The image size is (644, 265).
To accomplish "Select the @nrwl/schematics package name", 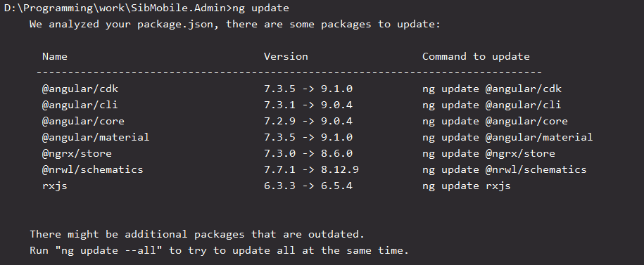I will pos(92,169).
